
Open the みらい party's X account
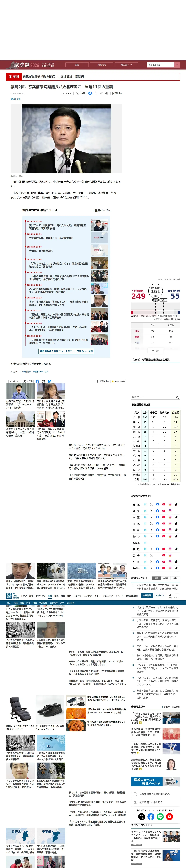(151, 568)
